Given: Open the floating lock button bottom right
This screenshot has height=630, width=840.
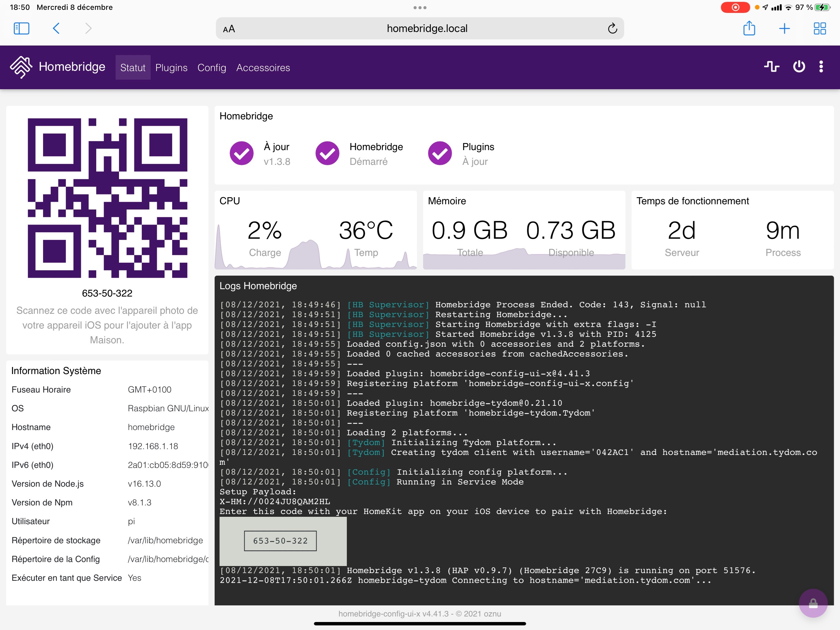Looking at the screenshot, I should 814,603.
